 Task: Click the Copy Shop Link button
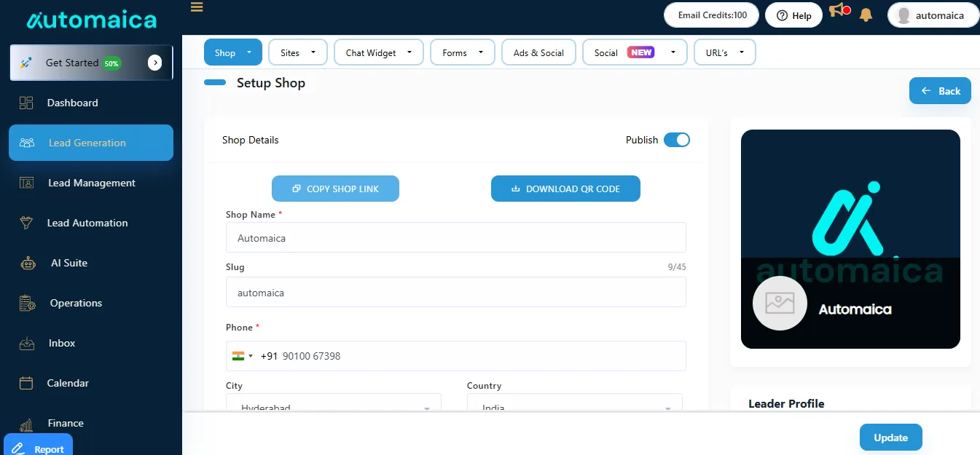pos(335,189)
